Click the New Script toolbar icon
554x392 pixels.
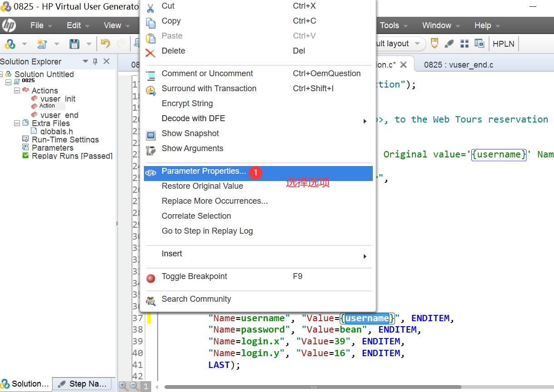[42, 44]
